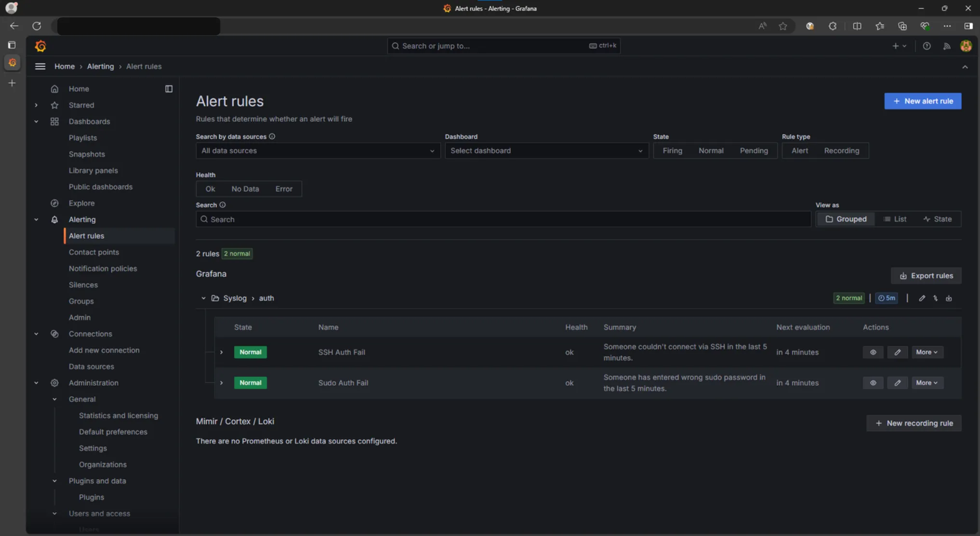Open the Explore section via compass icon

point(54,203)
